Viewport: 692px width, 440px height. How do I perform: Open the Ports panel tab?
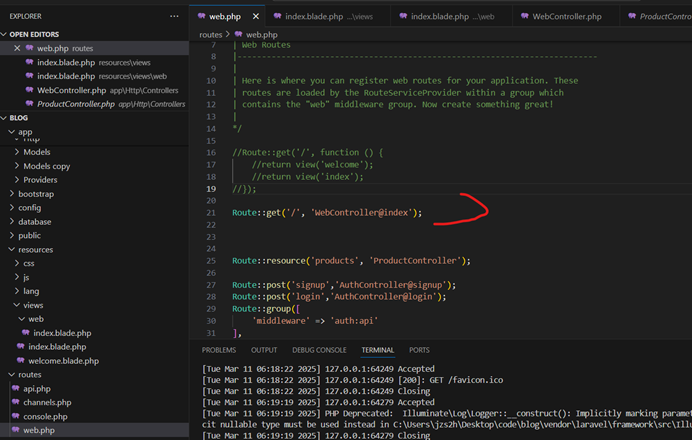419,350
